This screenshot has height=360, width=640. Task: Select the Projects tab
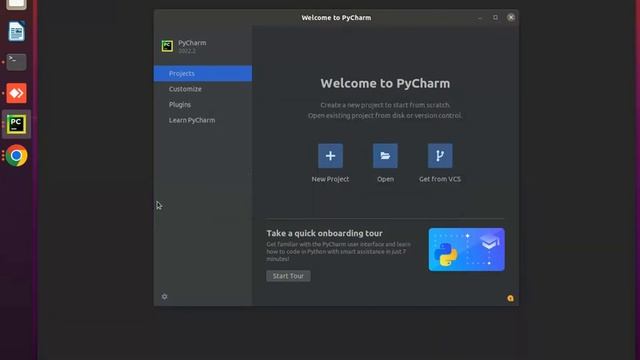coord(203,73)
